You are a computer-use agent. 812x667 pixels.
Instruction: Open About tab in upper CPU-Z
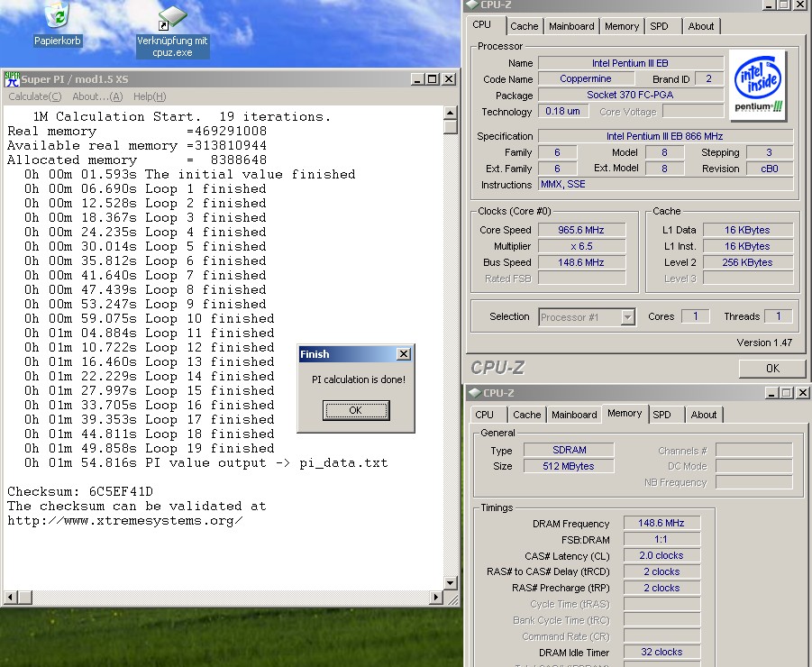coord(700,26)
